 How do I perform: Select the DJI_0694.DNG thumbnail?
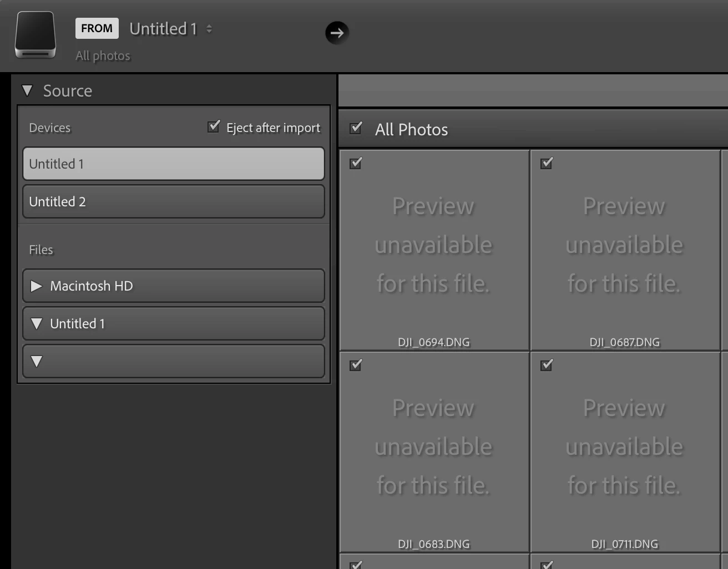(x=434, y=250)
